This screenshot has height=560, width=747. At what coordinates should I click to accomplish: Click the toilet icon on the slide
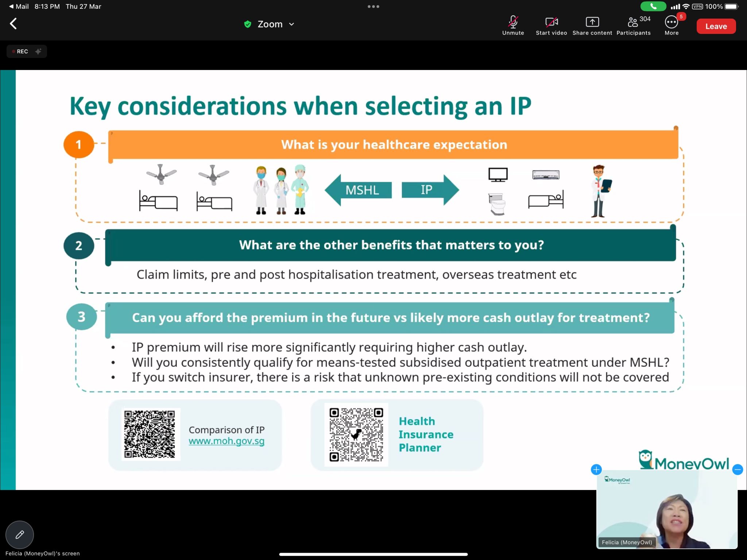pos(497,204)
